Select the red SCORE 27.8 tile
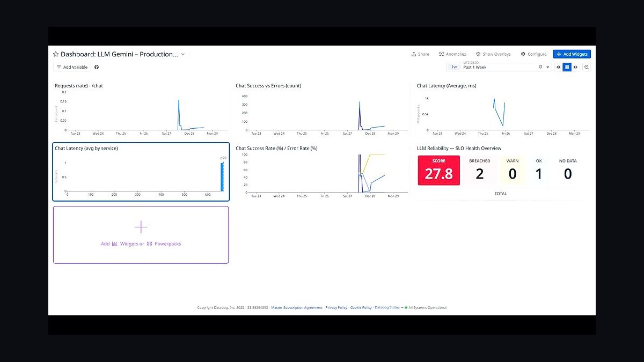The height and width of the screenshot is (362, 644). point(439,170)
